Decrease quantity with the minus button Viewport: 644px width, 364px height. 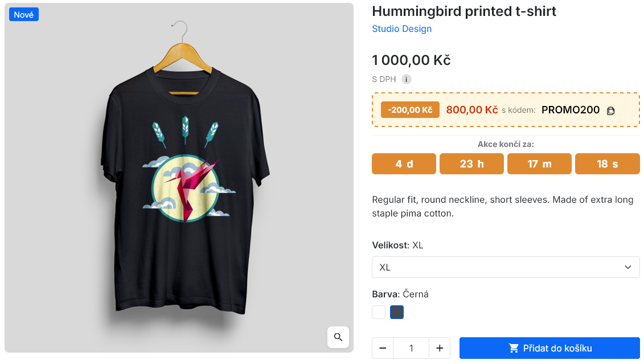pyautogui.click(x=383, y=349)
